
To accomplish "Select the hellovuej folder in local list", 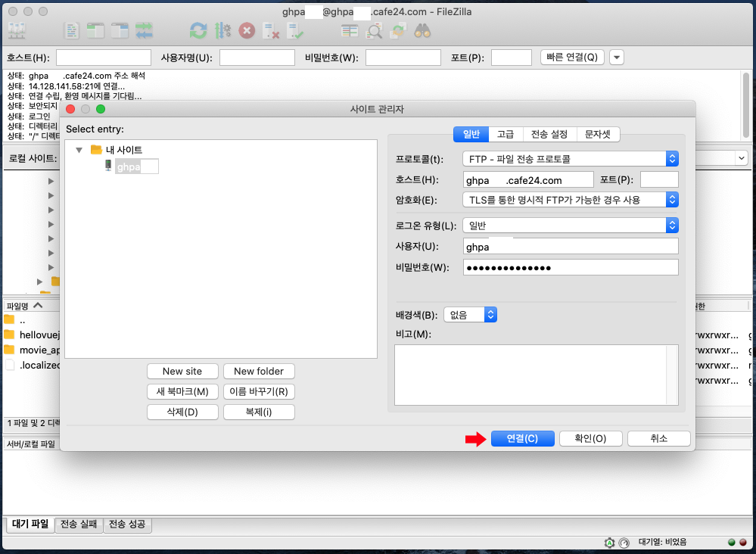I will (32, 335).
